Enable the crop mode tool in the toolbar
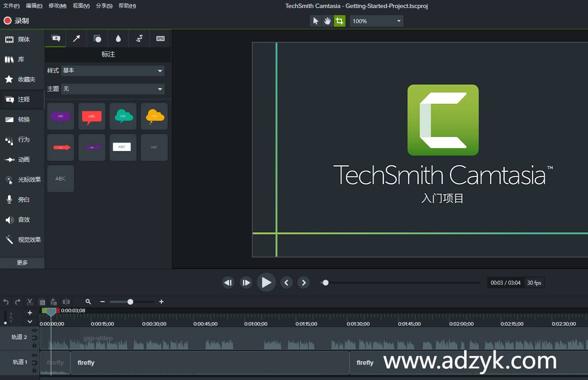 click(x=340, y=20)
